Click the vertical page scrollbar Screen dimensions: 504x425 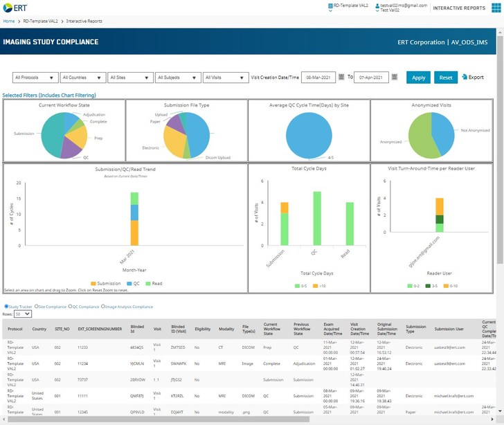tap(500, 148)
